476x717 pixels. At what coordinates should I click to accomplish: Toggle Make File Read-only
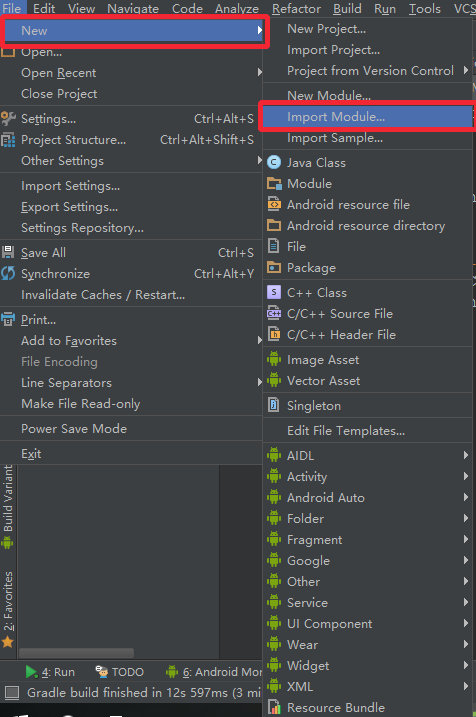[131, 404]
